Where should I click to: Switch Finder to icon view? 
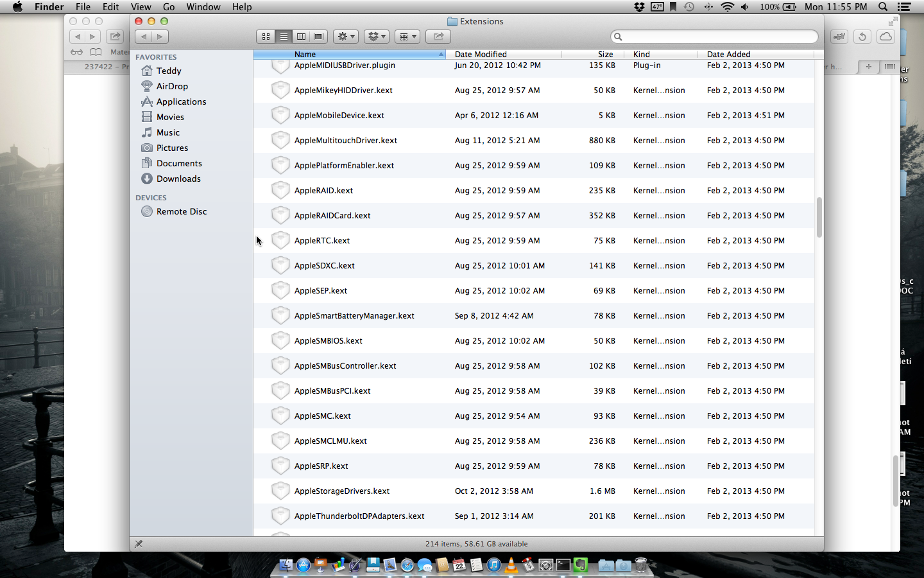pyautogui.click(x=266, y=37)
